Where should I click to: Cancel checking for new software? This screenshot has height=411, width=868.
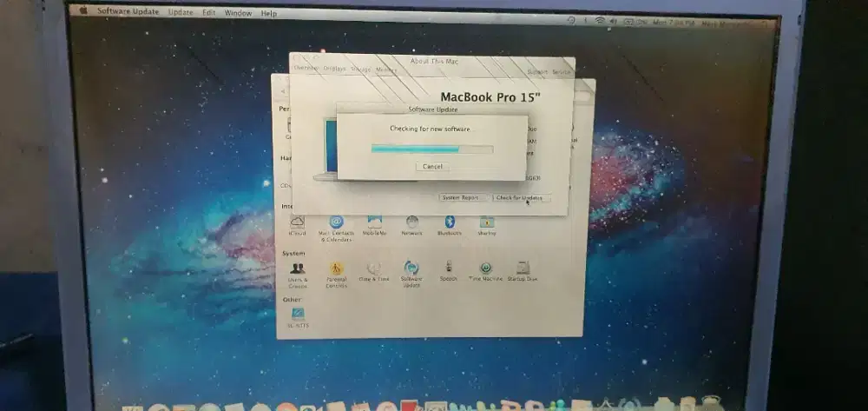(432, 167)
